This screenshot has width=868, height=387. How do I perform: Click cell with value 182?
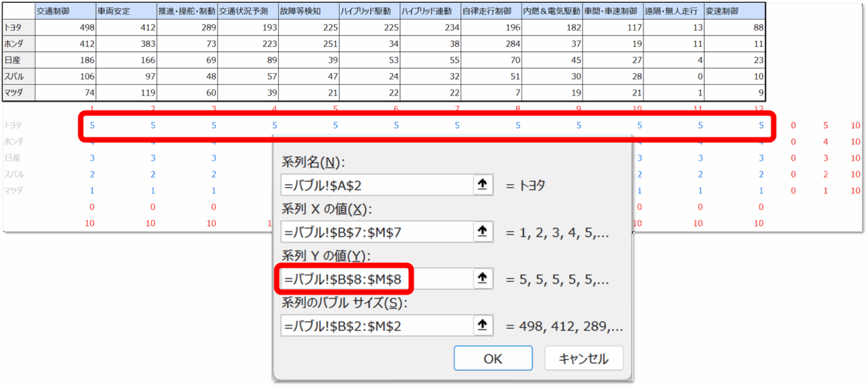[x=553, y=27]
